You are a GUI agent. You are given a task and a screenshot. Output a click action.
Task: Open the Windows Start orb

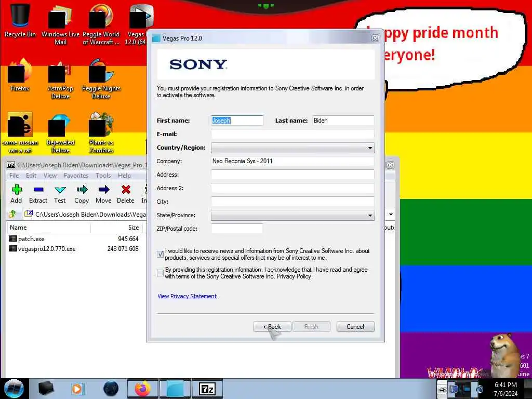click(x=14, y=389)
